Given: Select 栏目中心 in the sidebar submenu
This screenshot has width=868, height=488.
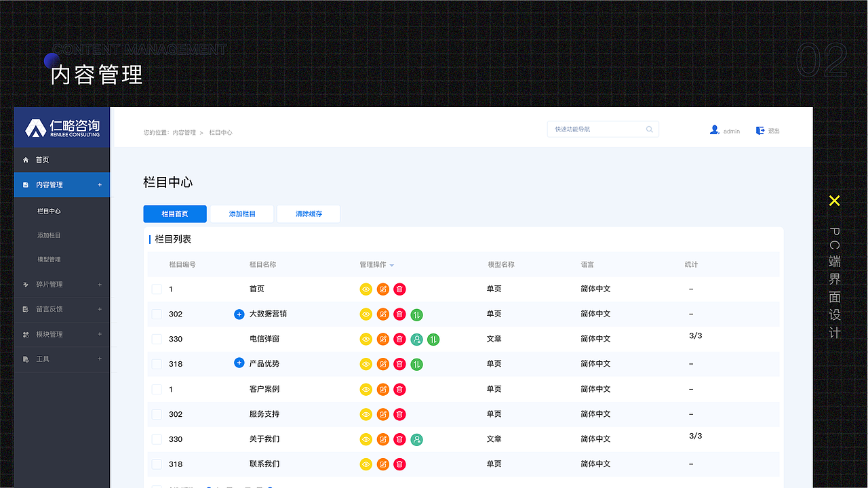Looking at the screenshot, I should 49,211.
